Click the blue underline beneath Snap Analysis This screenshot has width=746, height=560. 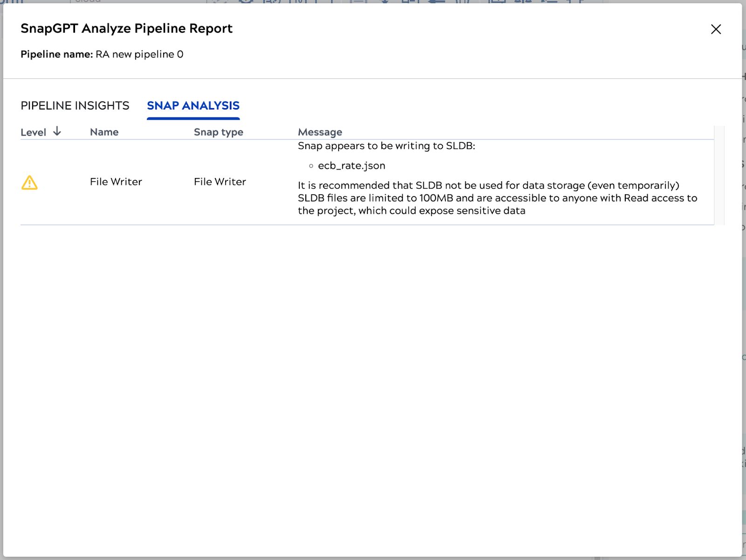coord(193,118)
